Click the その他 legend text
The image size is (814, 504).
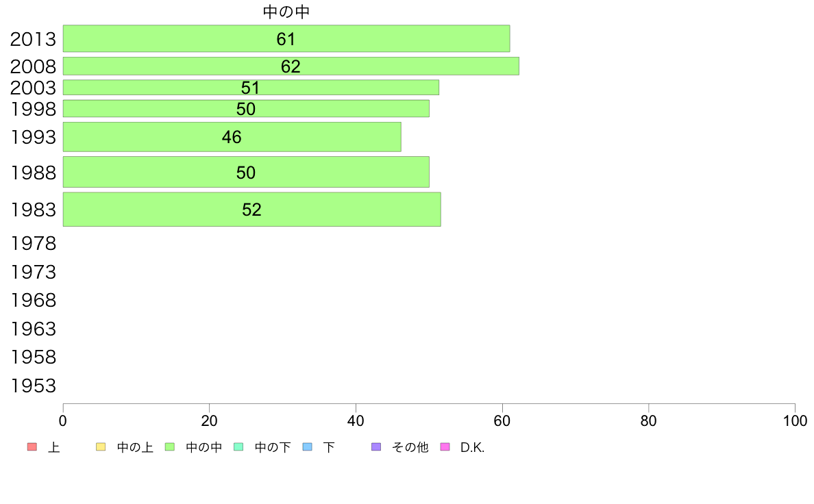[410, 447]
